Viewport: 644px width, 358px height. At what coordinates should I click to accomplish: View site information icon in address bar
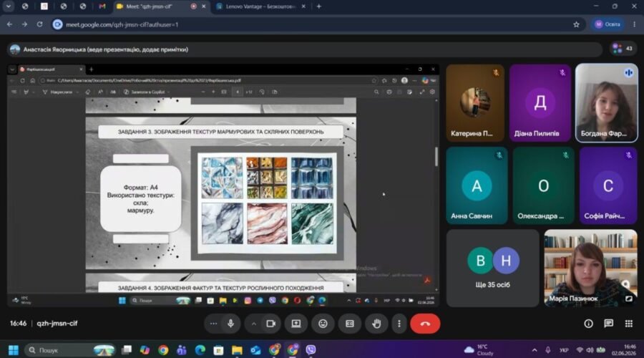(57, 24)
